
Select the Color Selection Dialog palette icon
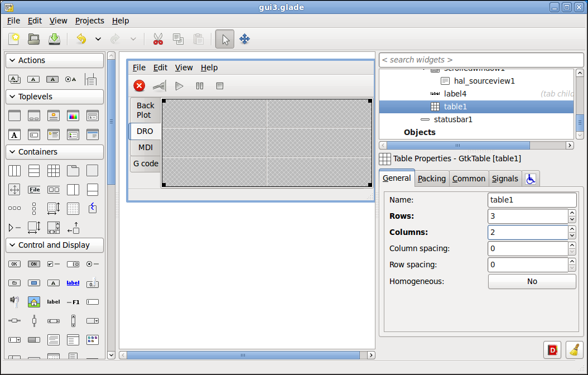point(73,116)
